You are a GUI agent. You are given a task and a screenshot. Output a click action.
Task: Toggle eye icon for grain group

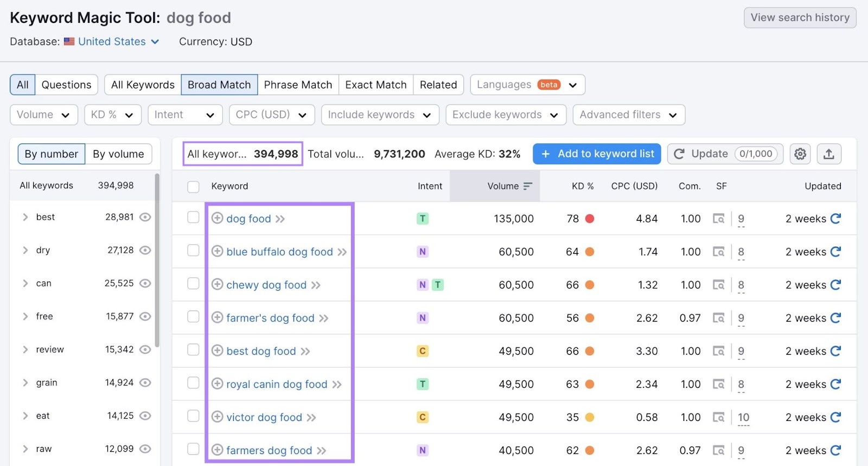pos(145,382)
